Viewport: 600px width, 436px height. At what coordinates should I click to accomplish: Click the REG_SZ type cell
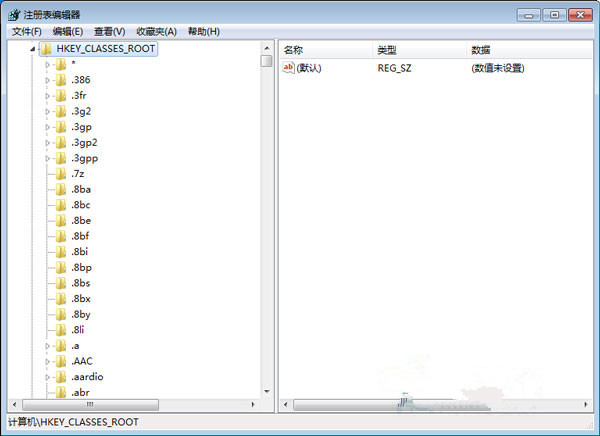tap(395, 68)
